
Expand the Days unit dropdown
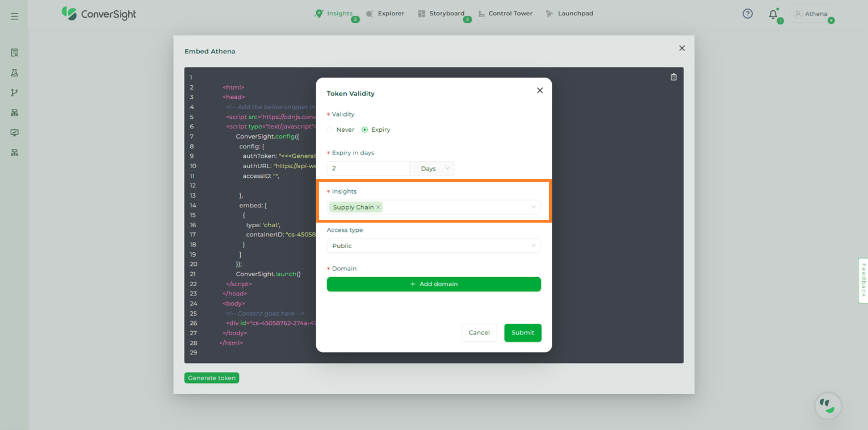(434, 169)
